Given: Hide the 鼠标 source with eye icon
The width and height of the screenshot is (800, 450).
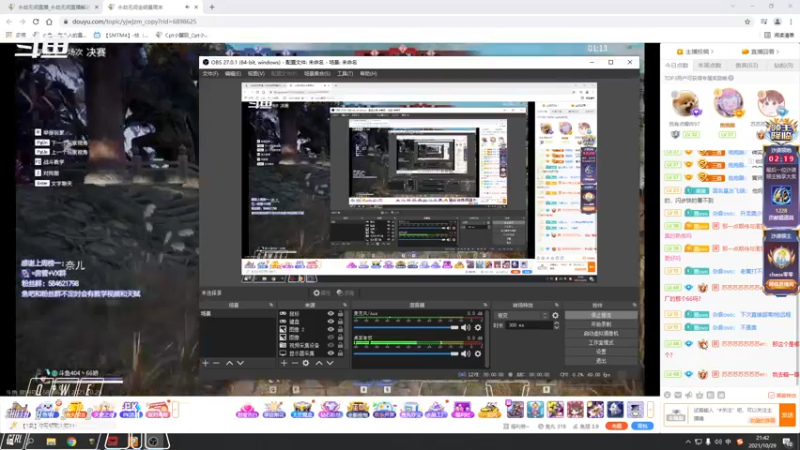Looking at the screenshot, I should [x=331, y=314].
